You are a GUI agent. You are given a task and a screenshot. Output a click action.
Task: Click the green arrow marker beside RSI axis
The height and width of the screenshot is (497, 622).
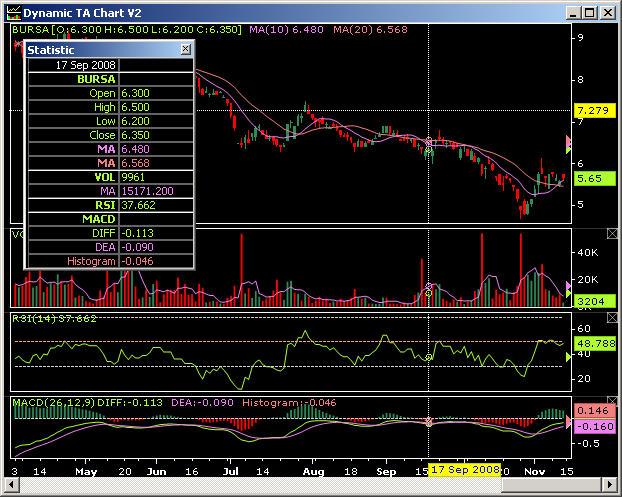click(x=568, y=357)
